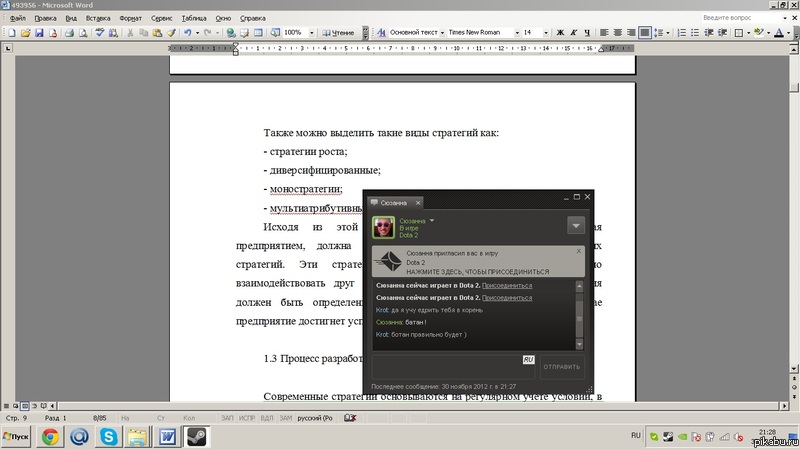Toggle bold (Ж) formatting

560,33
